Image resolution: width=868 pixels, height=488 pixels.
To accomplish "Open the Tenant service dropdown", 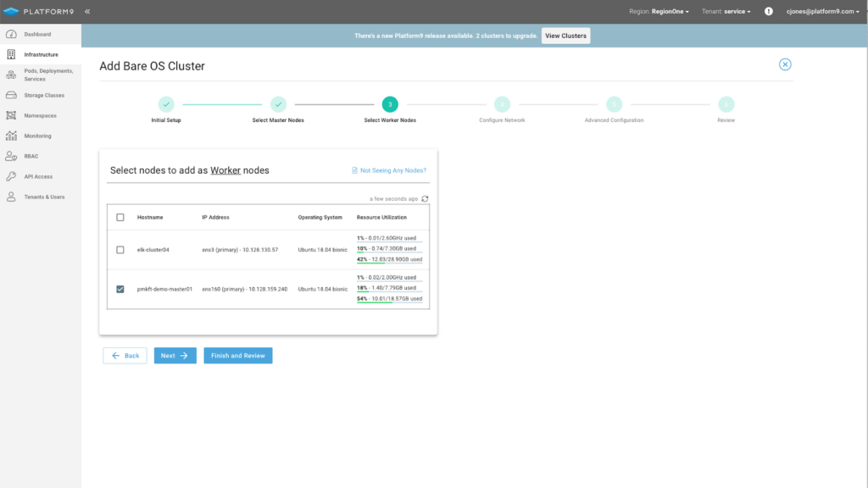I will [726, 12].
